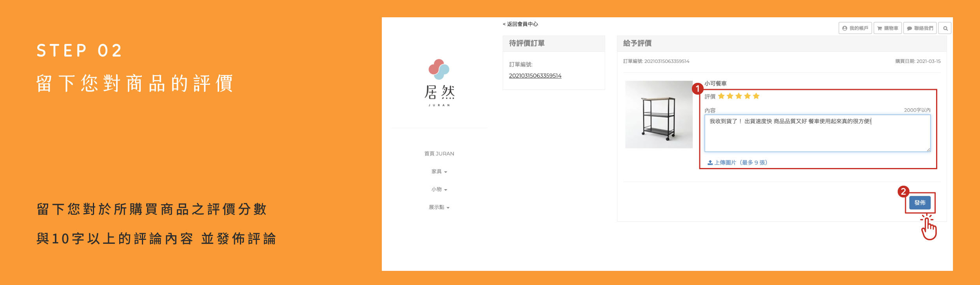Image resolution: width=980 pixels, height=285 pixels.
Task: Click the textarea resize handle corner
Action: pyautogui.click(x=928, y=150)
